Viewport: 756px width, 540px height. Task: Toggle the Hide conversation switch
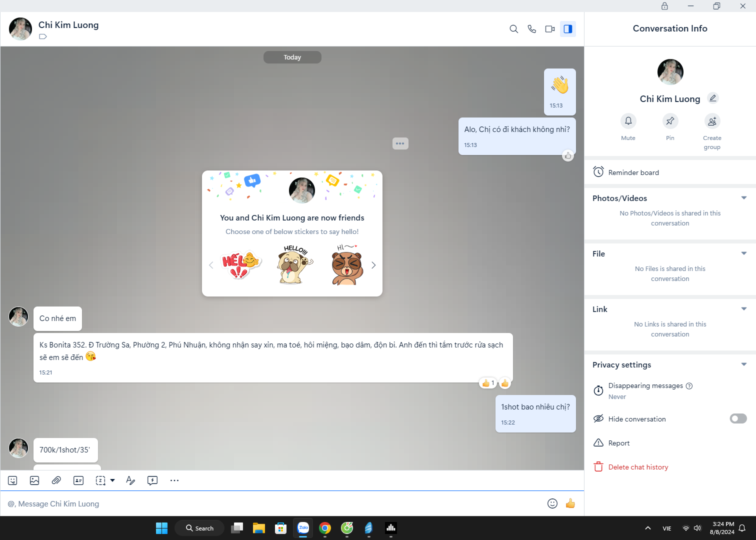pos(738,418)
